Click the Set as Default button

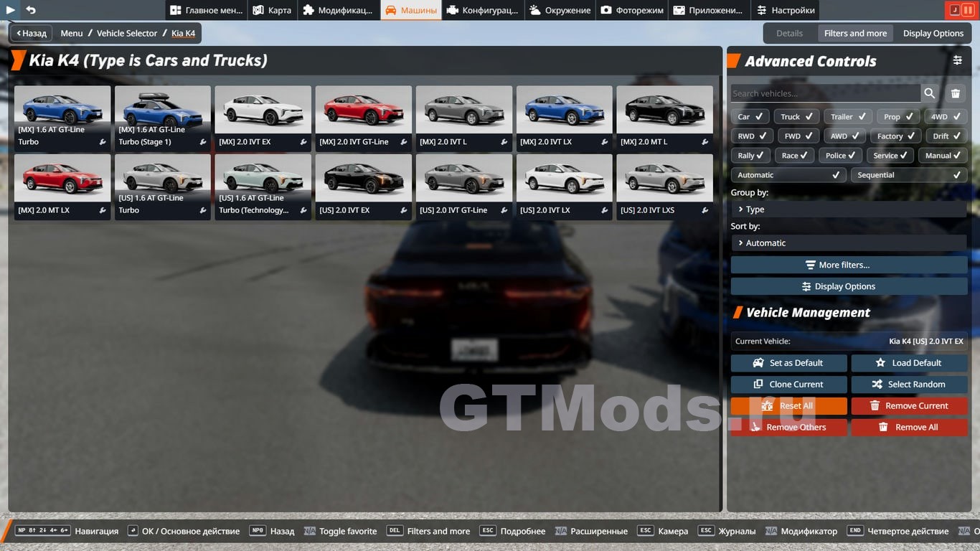[x=788, y=363]
